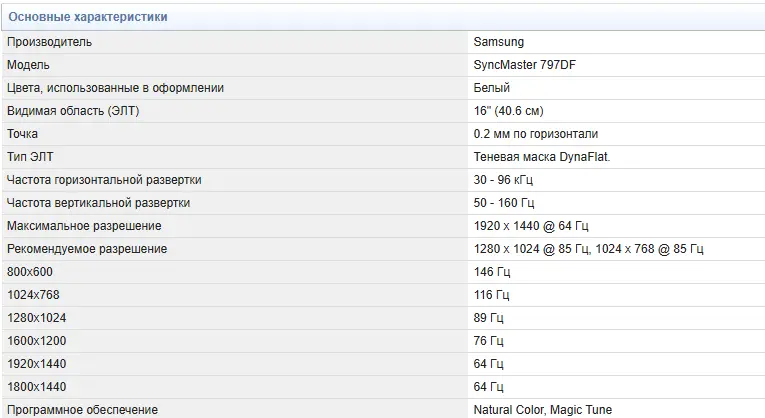Select the '800x600' row label
The image size is (765, 418).
(30, 272)
